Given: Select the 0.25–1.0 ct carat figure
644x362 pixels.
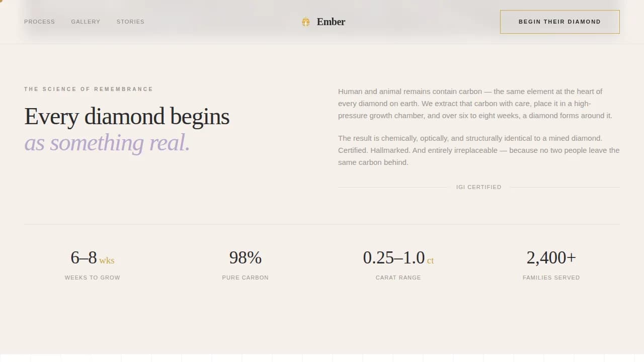Looking at the screenshot, I should pos(398,258).
